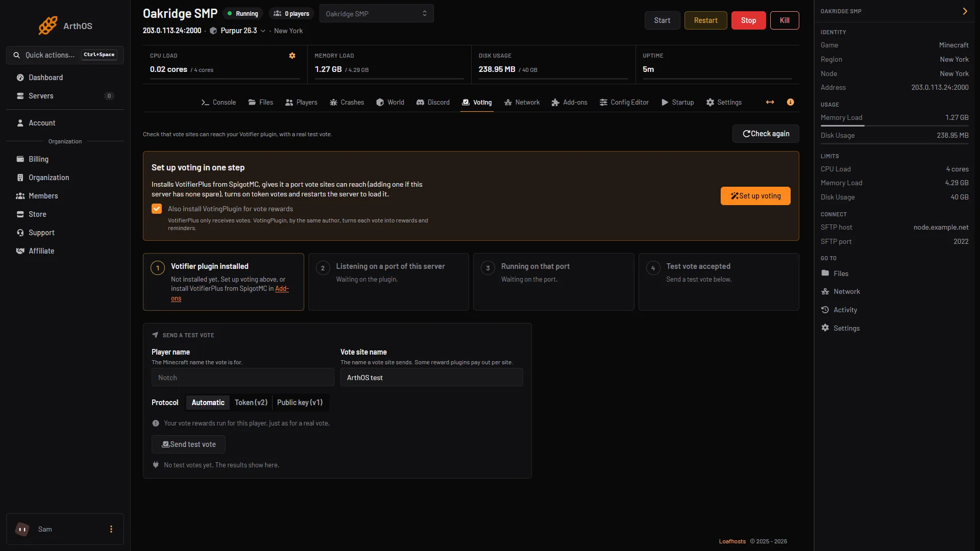Click the Check again button
This screenshot has width=980, height=551.
click(x=766, y=134)
